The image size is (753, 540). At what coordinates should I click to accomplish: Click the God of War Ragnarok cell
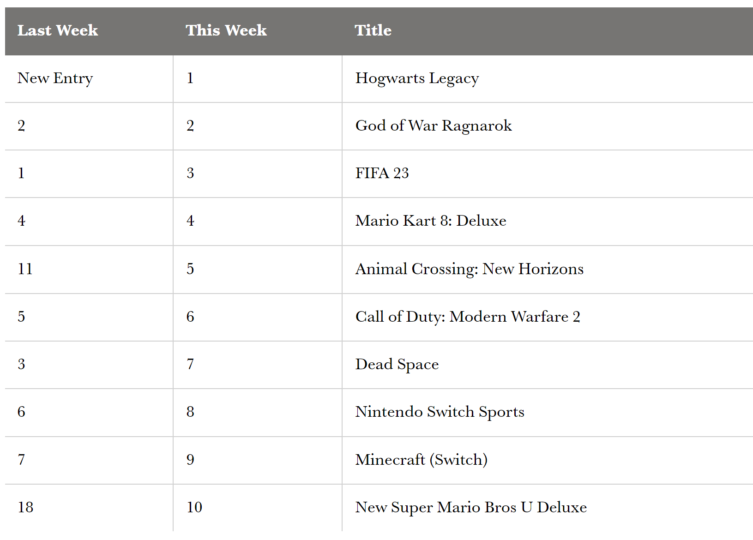(x=433, y=126)
